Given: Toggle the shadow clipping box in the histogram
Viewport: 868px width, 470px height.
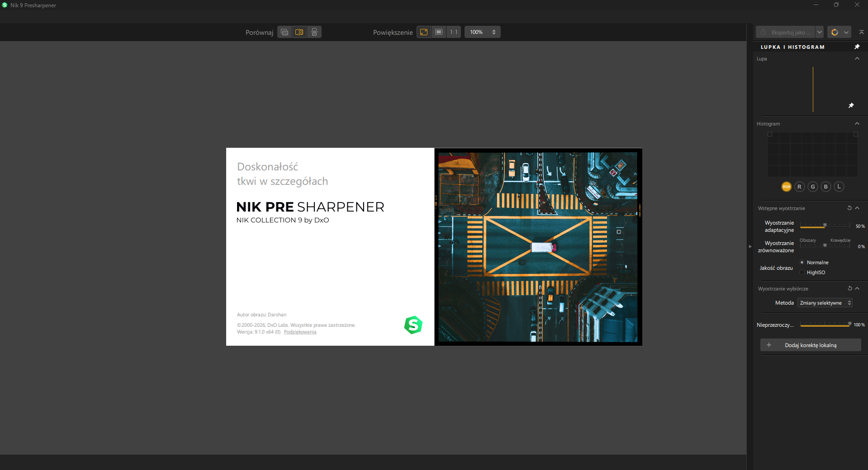Looking at the screenshot, I should click(770, 134).
